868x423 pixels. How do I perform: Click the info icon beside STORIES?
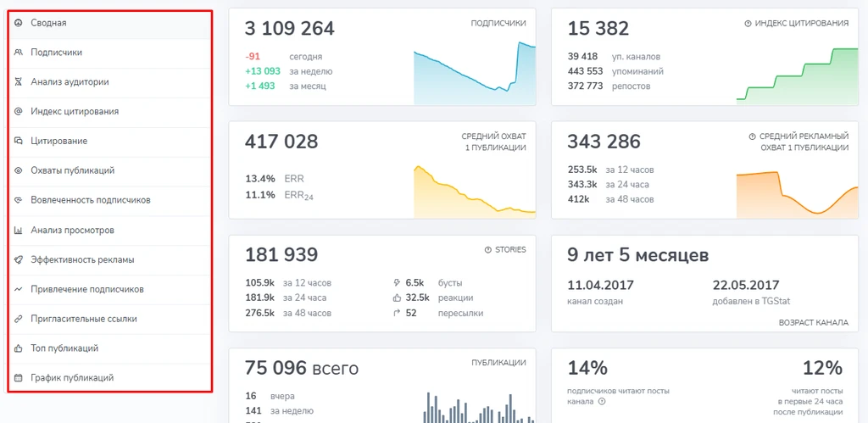(x=487, y=250)
